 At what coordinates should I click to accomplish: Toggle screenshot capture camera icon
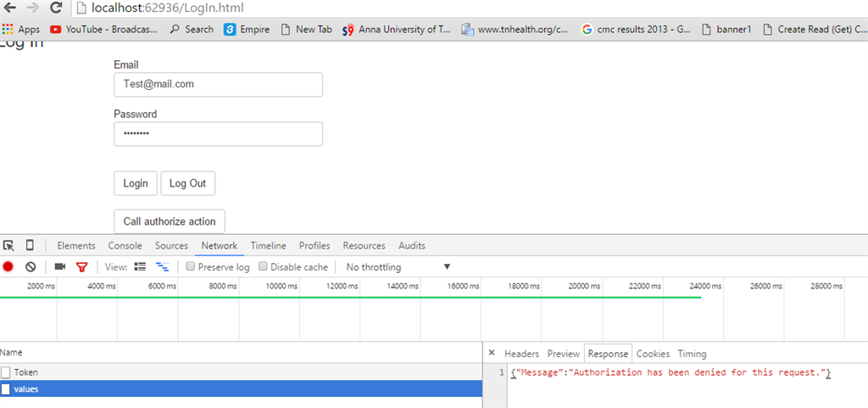click(x=60, y=267)
